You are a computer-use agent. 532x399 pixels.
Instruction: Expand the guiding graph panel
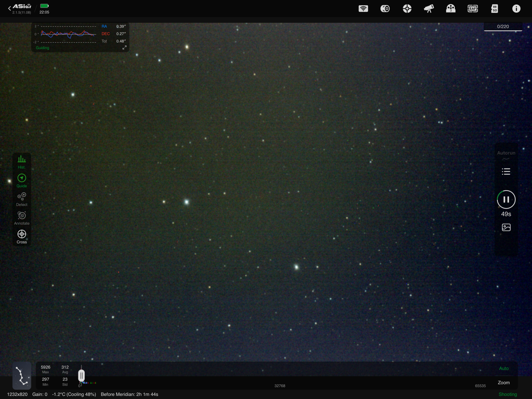coord(124,48)
